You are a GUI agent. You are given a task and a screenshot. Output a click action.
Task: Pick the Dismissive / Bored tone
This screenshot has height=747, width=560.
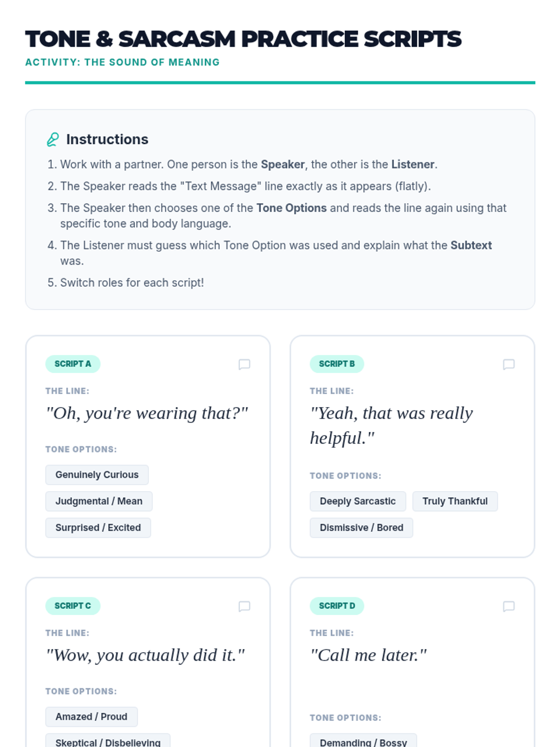(361, 528)
